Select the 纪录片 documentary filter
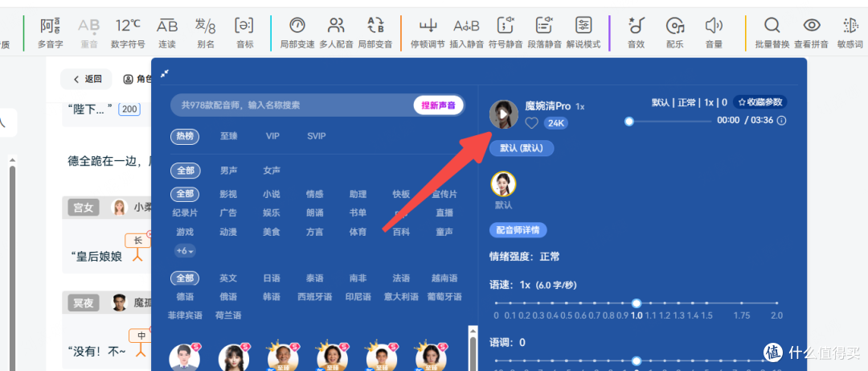The width and height of the screenshot is (868, 371). (185, 213)
